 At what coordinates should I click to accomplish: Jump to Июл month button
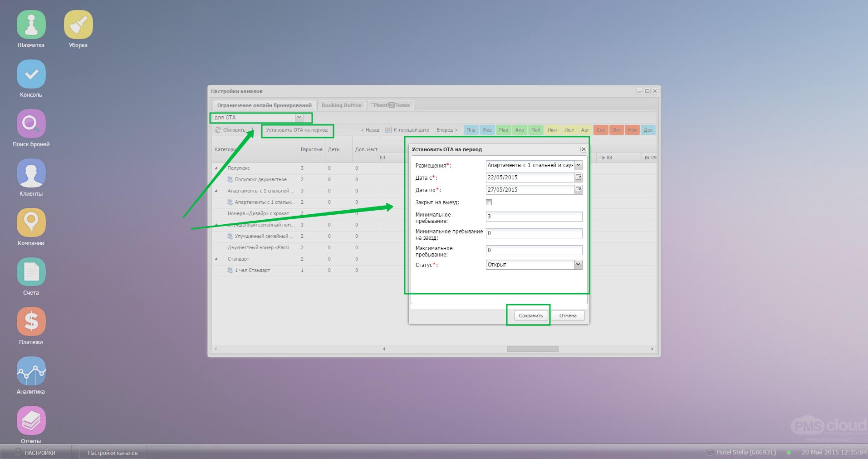[x=569, y=130]
